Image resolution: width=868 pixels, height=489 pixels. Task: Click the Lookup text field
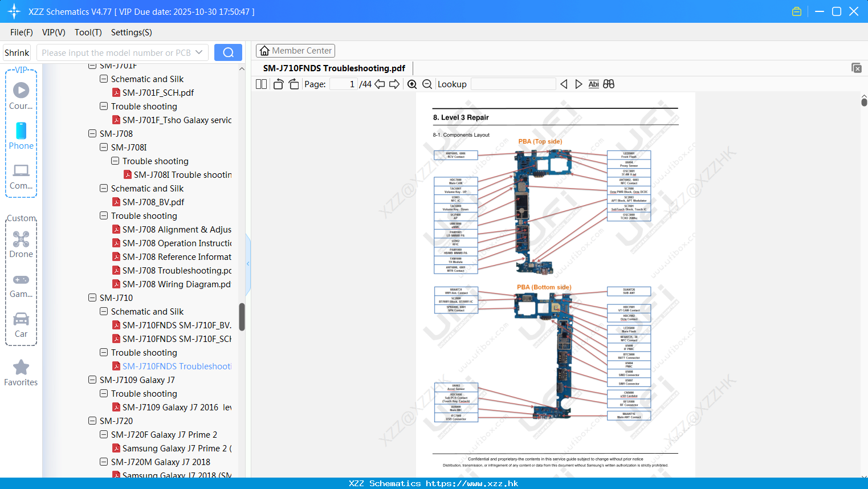click(x=514, y=84)
